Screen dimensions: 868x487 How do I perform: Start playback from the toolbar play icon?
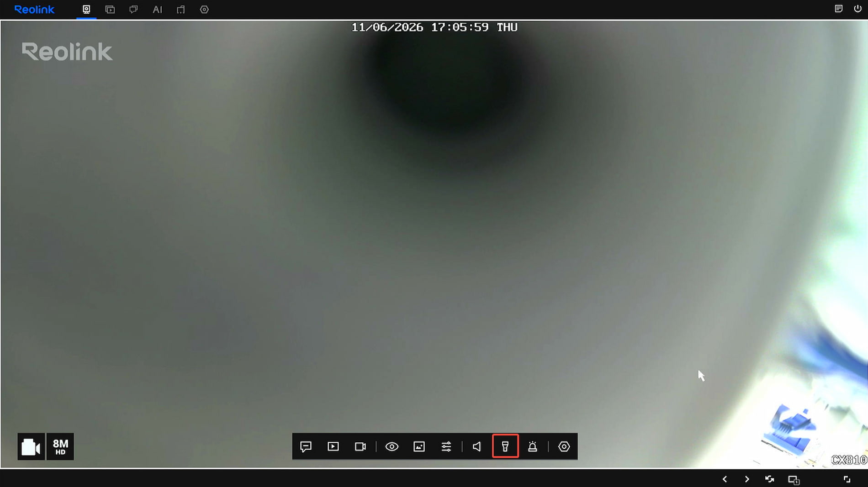333,446
